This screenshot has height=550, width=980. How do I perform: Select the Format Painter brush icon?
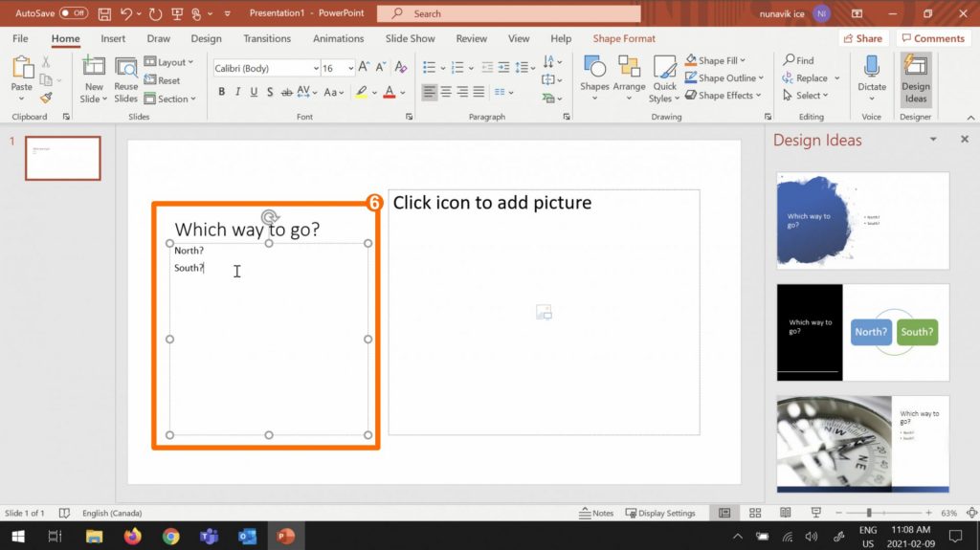click(x=46, y=98)
